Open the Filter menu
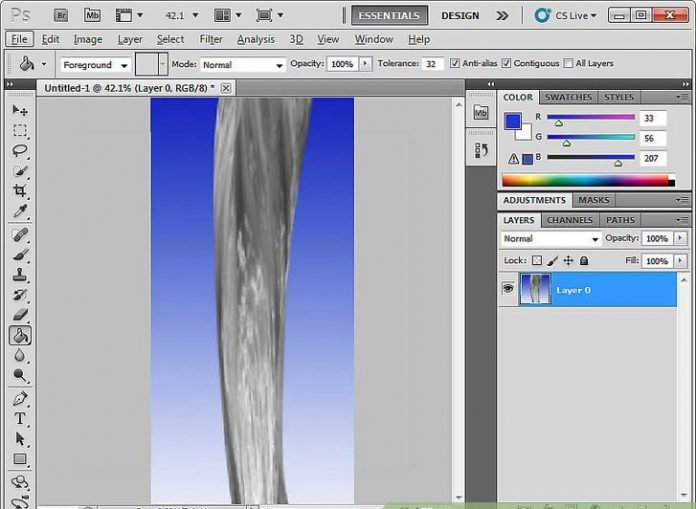 pyautogui.click(x=210, y=39)
